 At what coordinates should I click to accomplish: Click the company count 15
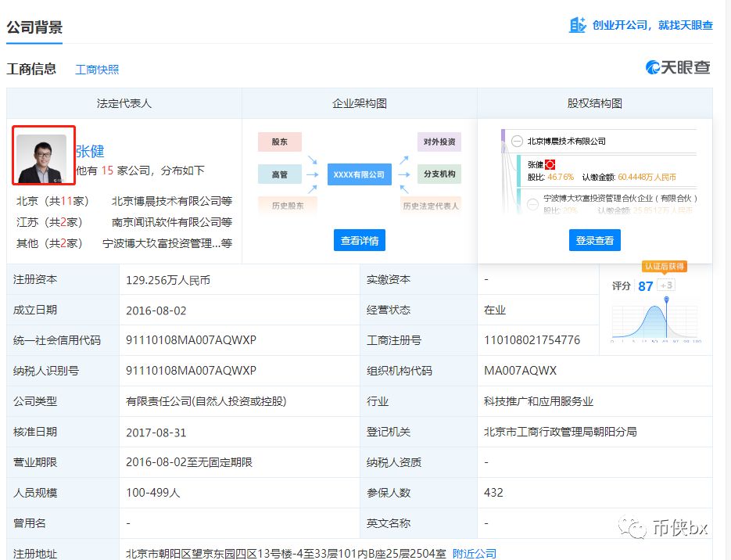point(107,171)
